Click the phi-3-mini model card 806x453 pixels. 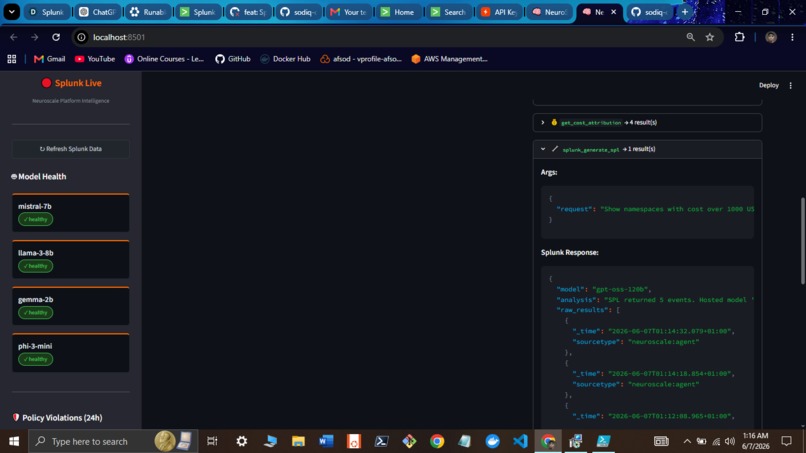point(71,353)
